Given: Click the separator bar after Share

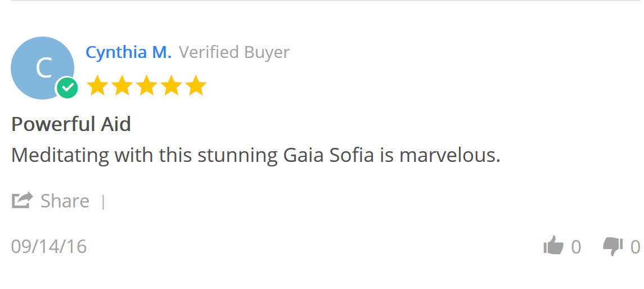Looking at the screenshot, I should coord(103,201).
